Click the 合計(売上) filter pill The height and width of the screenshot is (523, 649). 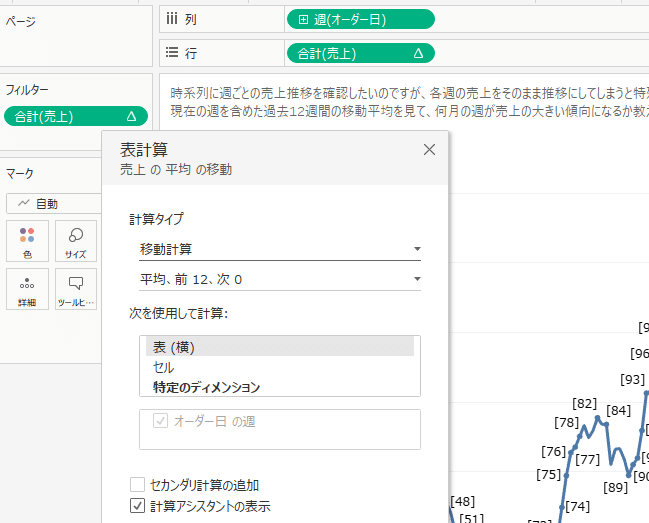tap(76, 116)
